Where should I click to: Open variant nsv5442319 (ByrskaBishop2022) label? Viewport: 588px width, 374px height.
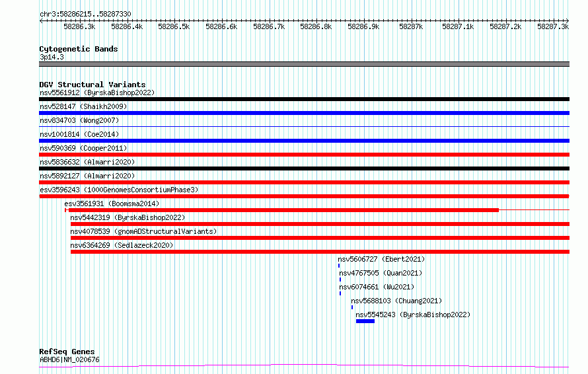128,217
